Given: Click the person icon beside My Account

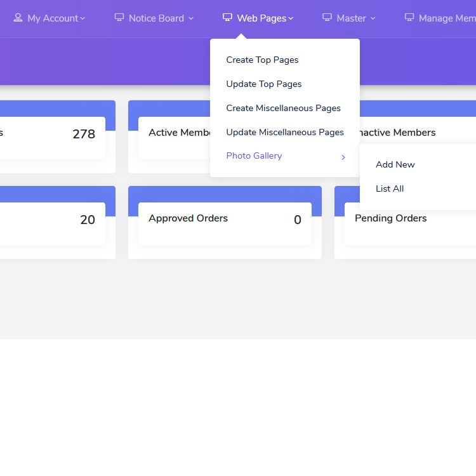Looking at the screenshot, I should 18,18.
